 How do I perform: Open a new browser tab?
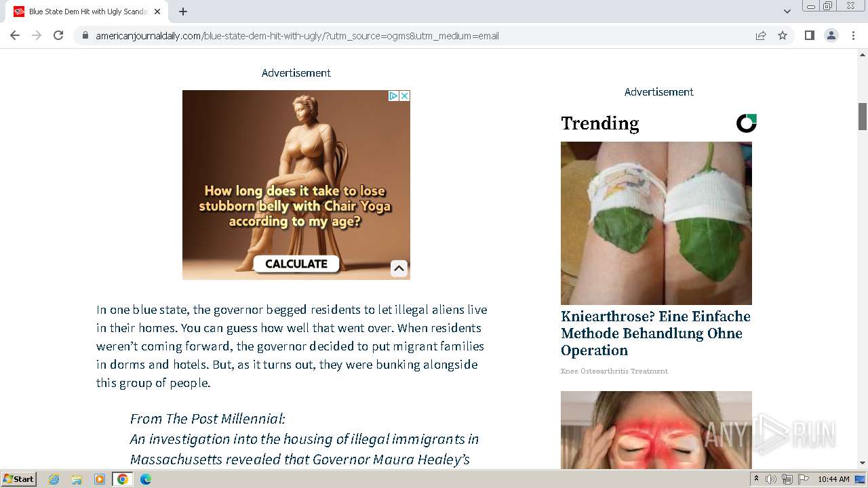[x=183, y=12]
